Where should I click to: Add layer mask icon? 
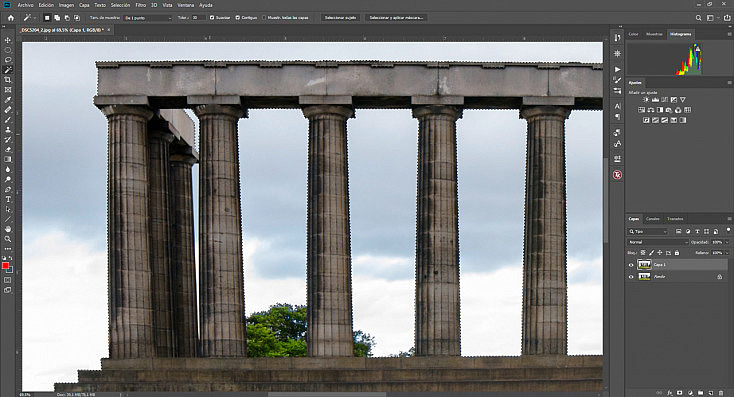pos(680,393)
